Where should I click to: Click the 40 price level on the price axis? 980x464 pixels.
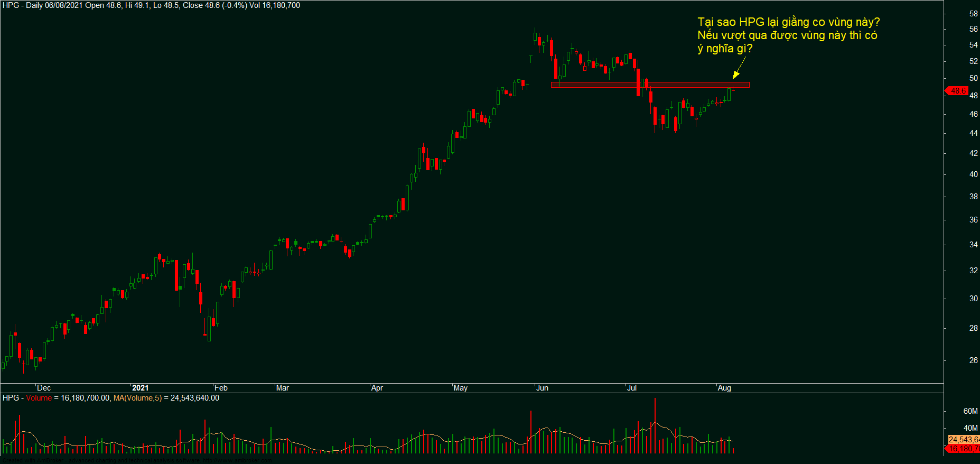pos(973,174)
